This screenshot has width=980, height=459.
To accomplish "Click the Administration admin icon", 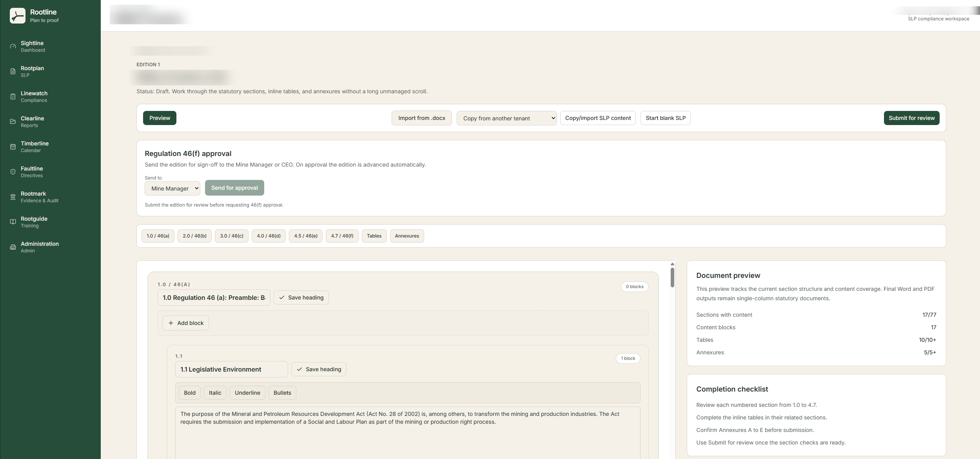I will pos(13,247).
